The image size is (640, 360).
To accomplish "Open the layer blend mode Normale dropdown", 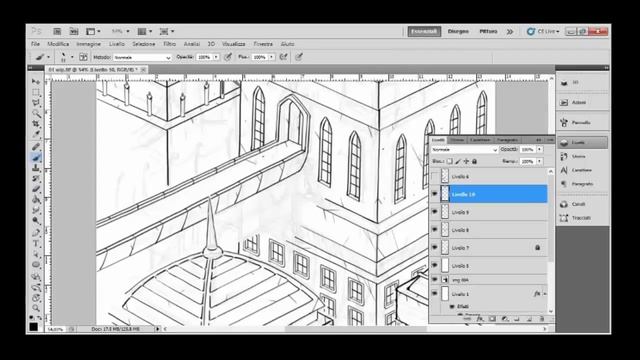I will pos(464,150).
